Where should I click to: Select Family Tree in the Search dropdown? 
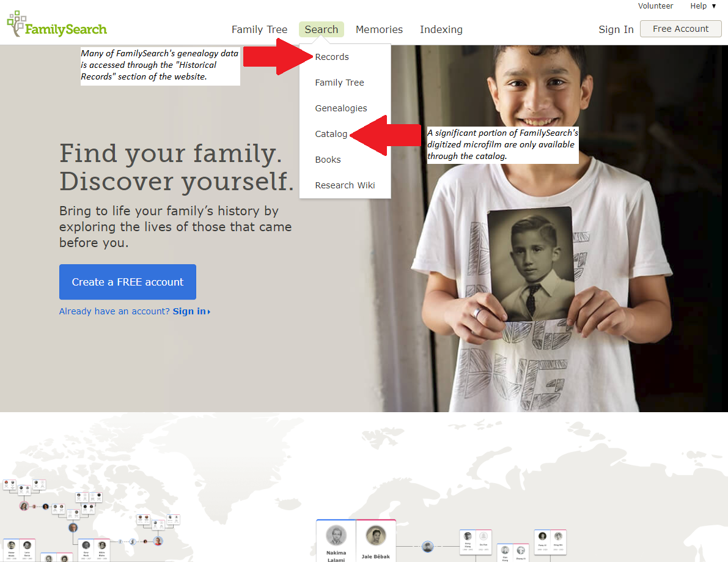339,82
